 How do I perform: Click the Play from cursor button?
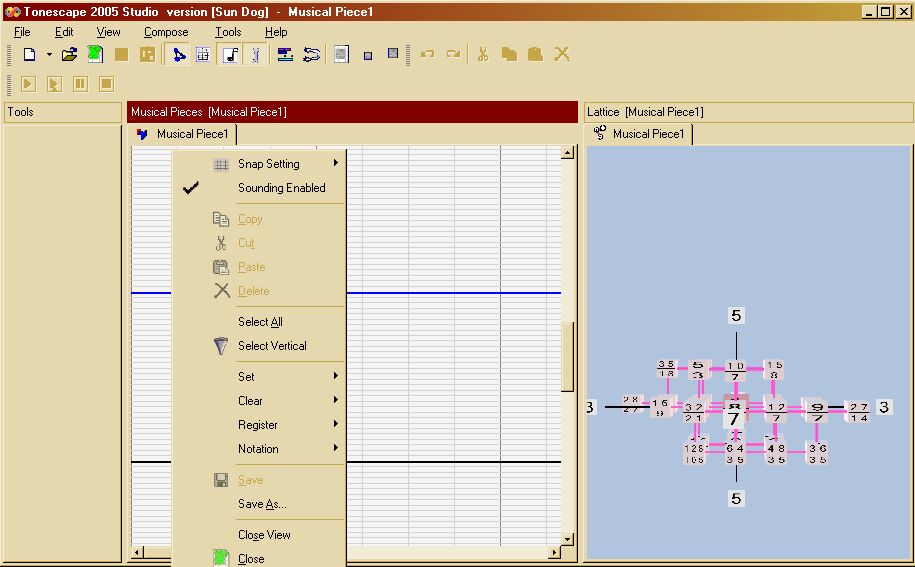54,84
